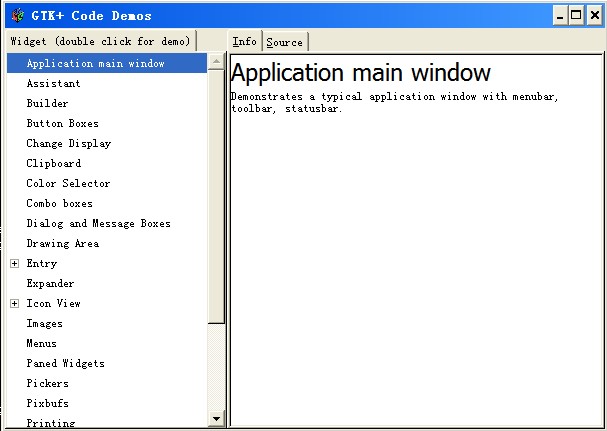
Task: Click the widget list scroll up arrow
Action: click(x=216, y=61)
